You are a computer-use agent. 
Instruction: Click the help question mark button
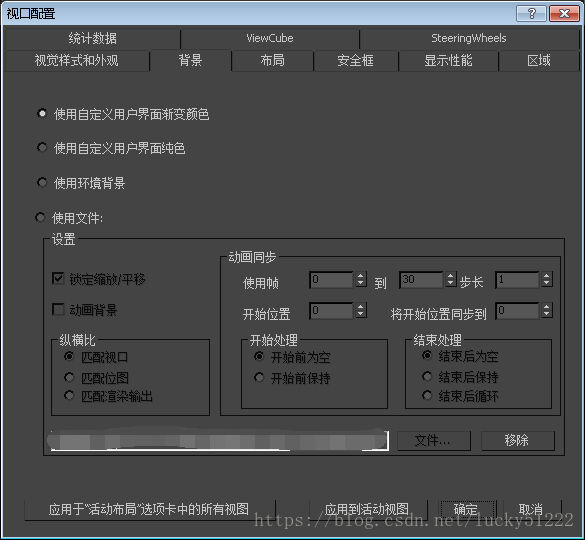click(531, 14)
